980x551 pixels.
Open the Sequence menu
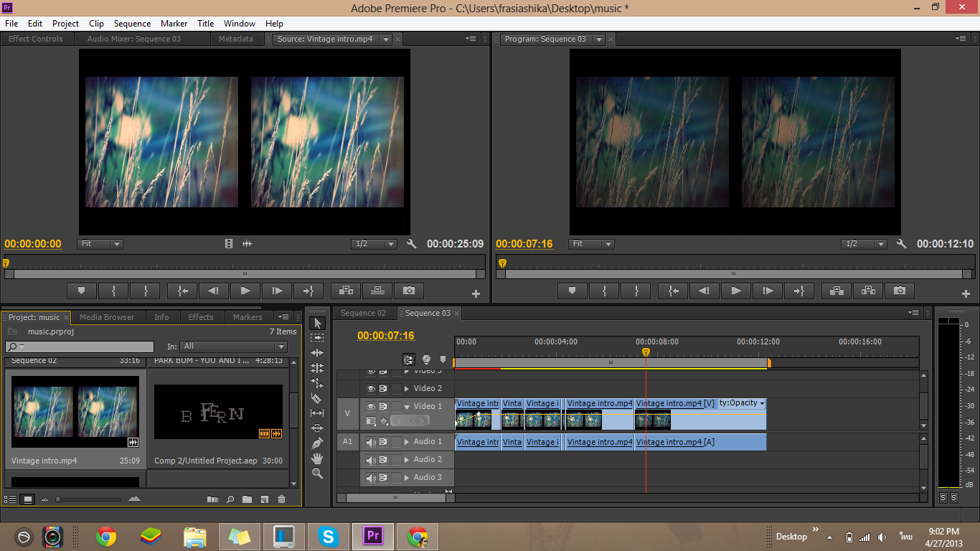132,24
